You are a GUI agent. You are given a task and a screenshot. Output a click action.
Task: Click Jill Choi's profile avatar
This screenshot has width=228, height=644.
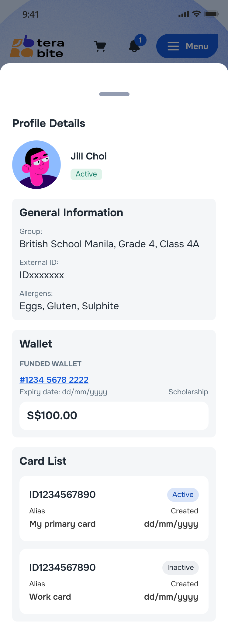coord(36,165)
